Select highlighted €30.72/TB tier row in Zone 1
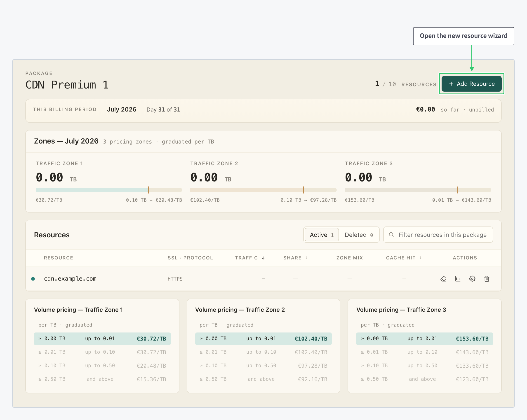The image size is (527, 420). pos(102,339)
